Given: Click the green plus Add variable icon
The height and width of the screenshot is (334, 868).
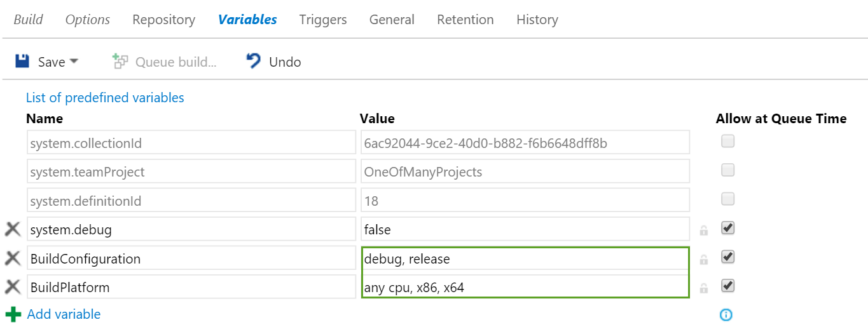Looking at the screenshot, I should [x=13, y=314].
